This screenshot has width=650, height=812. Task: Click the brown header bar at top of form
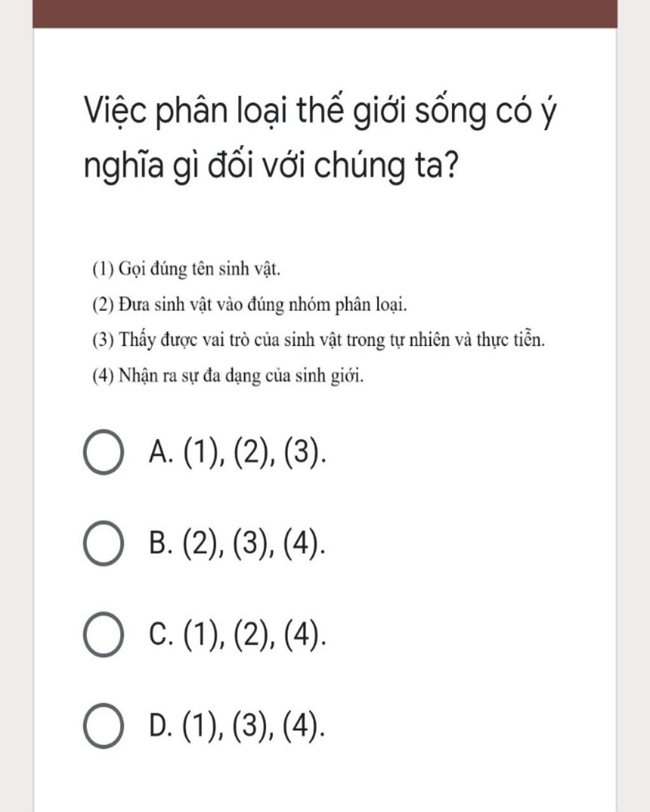click(x=325, y=13)
